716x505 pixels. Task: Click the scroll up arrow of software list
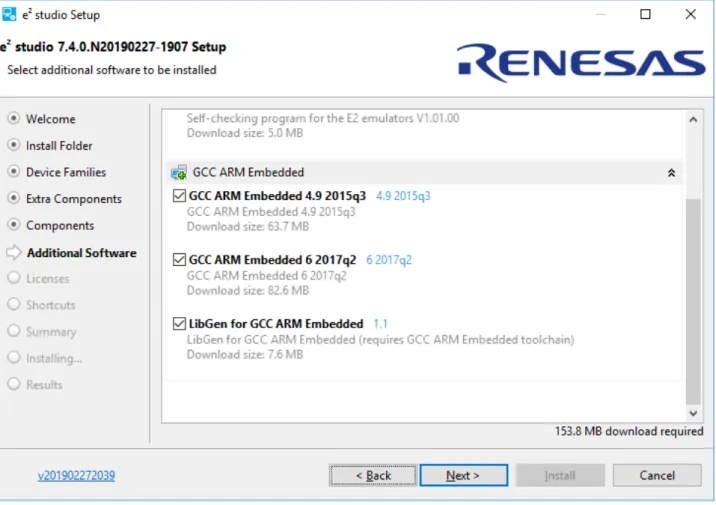tap(693, 120)
